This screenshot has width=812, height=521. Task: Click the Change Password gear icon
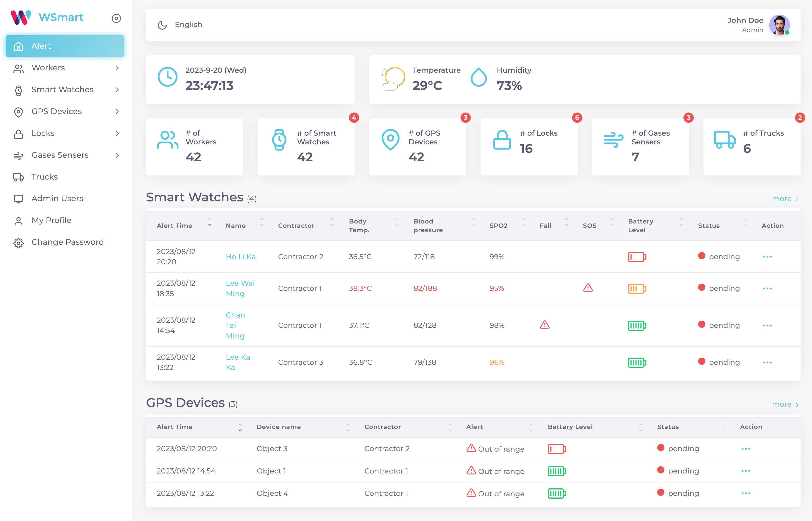pyautogui.click(x=18, y=243)
